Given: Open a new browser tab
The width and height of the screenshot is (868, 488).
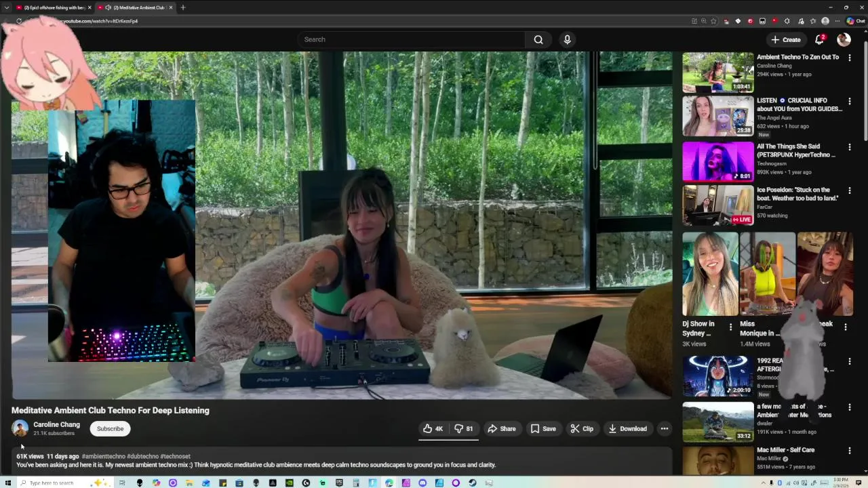Looking at the screenshot, I should pyautogui.click(x=183, y=7).
